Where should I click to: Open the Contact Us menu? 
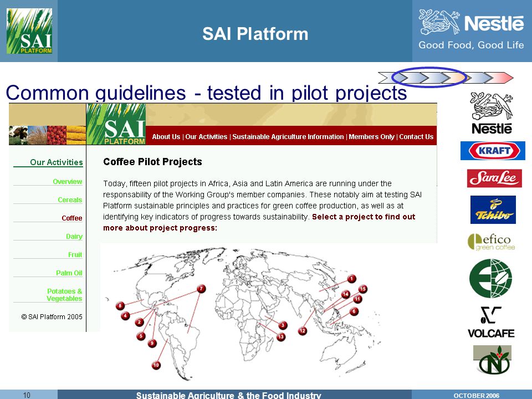click(416, 137)
